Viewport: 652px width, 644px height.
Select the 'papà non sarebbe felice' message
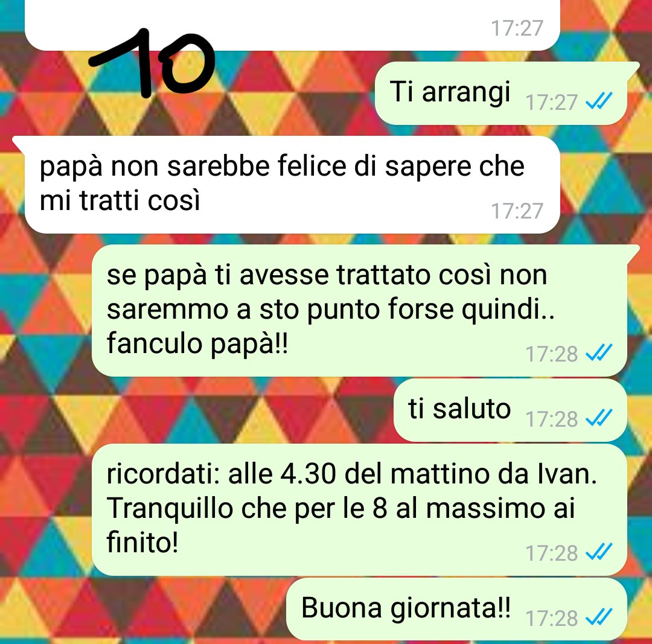tap(292, 184)
